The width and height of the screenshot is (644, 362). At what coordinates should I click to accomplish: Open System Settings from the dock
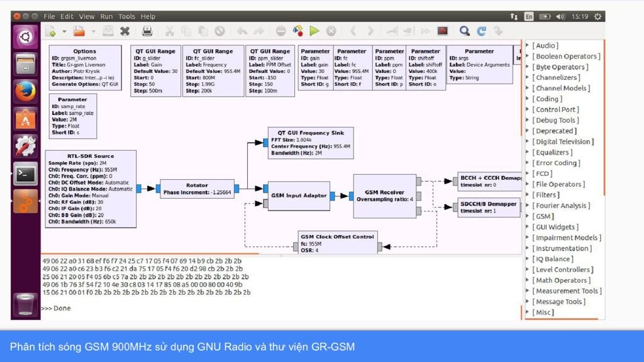point(25,146)
